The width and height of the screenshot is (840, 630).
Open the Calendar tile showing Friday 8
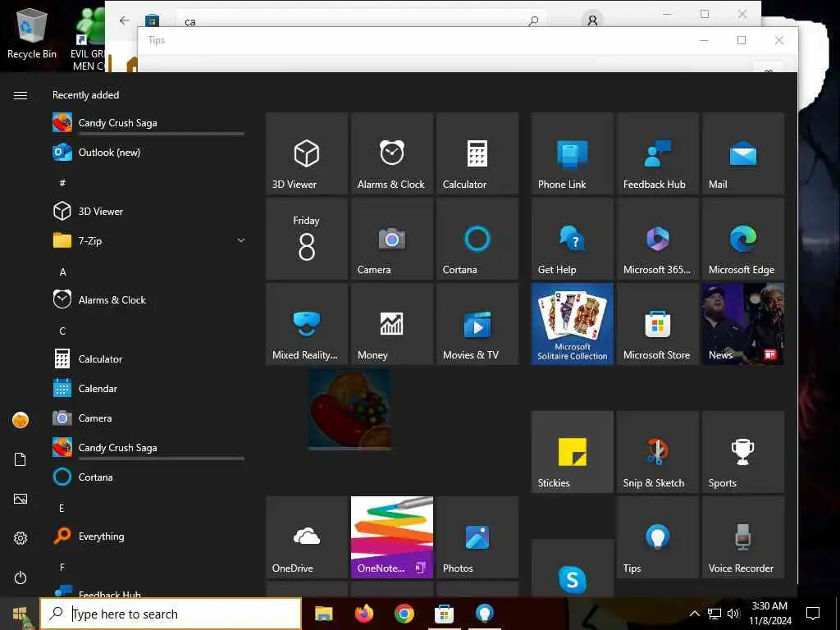(x=307, y=239)
